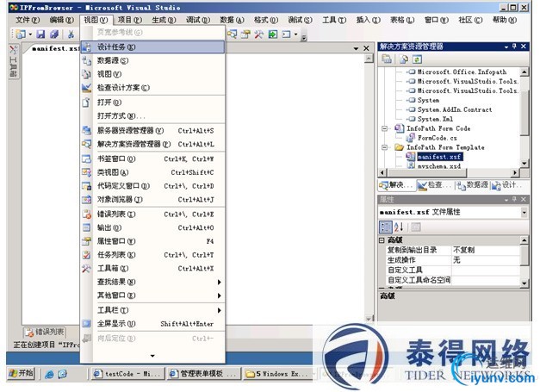Screen dimensions: 540x392
Task: Select 代码定义窗口 menu entry
Action: [x=152, y=186]
